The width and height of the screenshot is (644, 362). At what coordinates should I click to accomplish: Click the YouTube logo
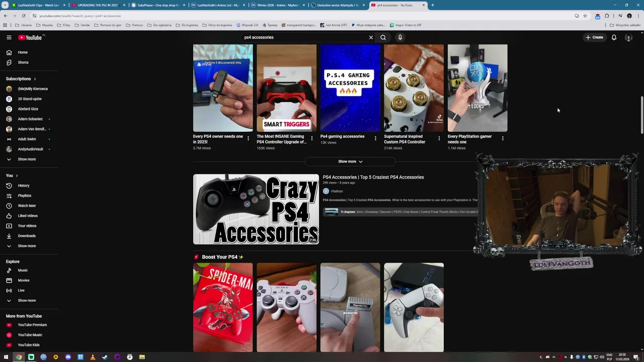click(x=30, y=37)
